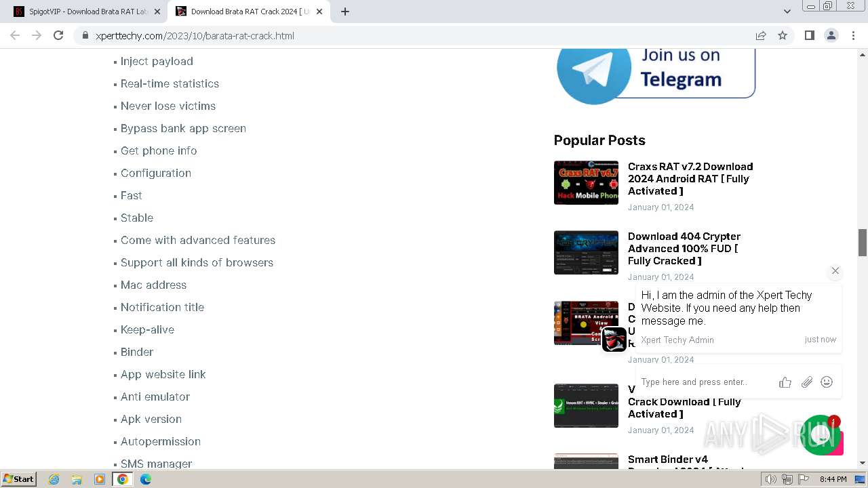
Task: Click the 'Notification title' list item
Action: pyautogui.click(x=162, y=307)
